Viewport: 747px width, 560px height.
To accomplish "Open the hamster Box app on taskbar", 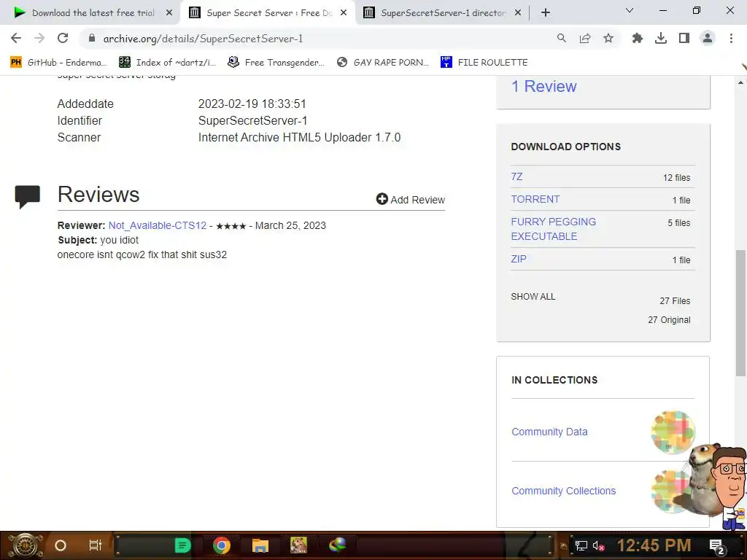I will point(298,545).
